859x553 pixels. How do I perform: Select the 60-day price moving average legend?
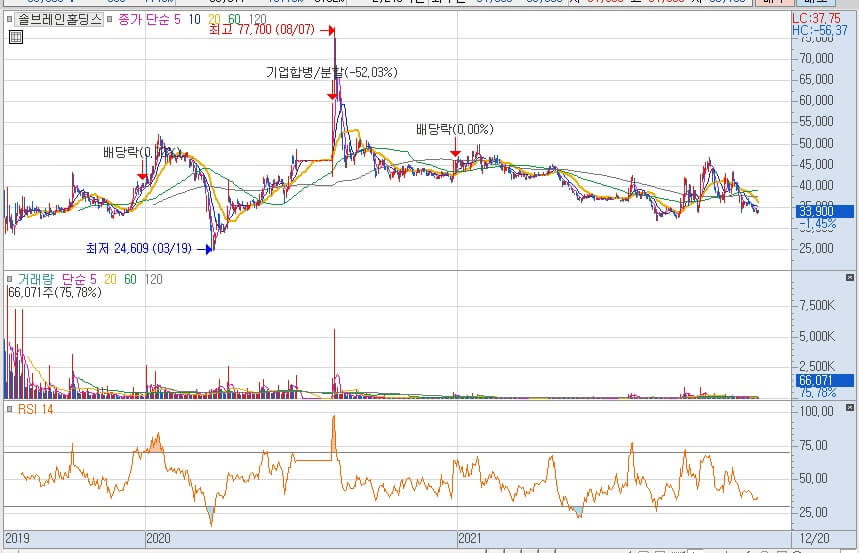234,20
